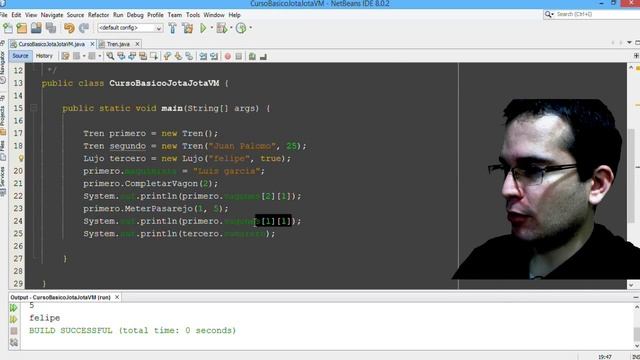Click the Output panel settings icon
This screenshot has width=640, height=360.
pyautogui.click(x=14, y=342)
